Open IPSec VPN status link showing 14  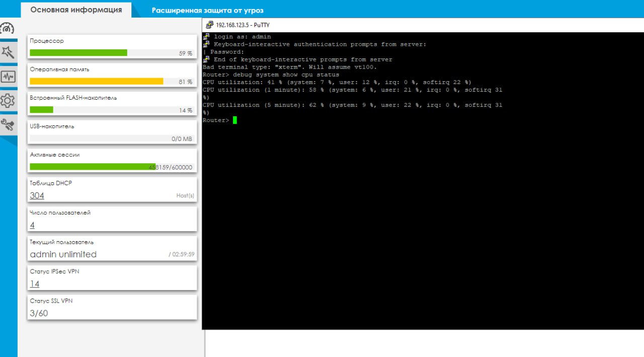click(x=34, y=284)
